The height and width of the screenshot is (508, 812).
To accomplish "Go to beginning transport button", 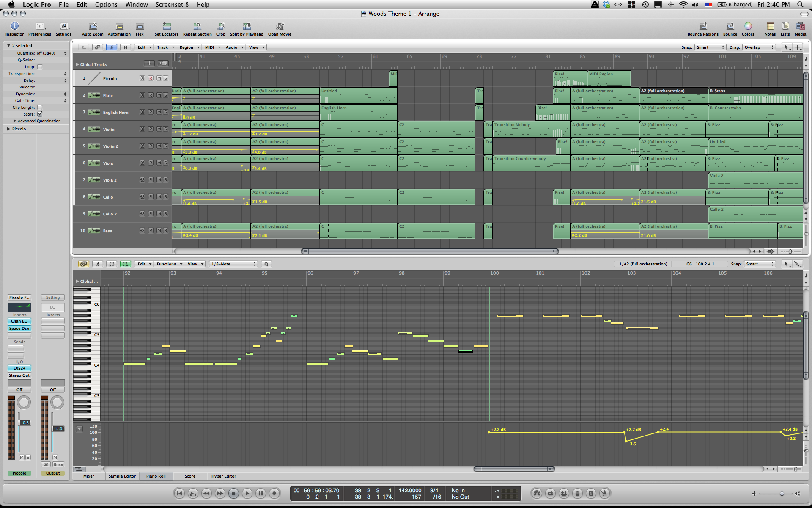I will [179, 493].
